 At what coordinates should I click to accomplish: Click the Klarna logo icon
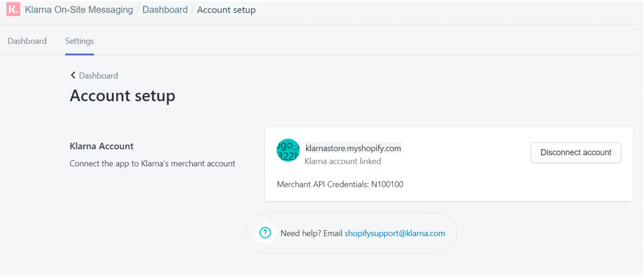13,10
